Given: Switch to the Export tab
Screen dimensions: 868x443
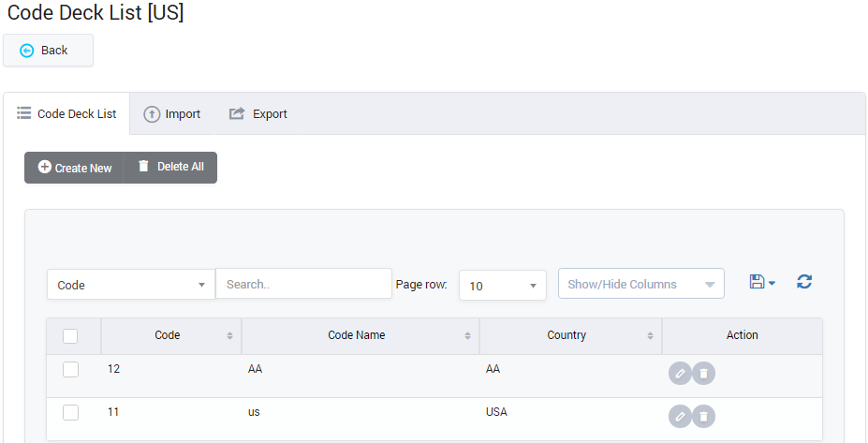Looking at the screenshot, I should [258, 114].
